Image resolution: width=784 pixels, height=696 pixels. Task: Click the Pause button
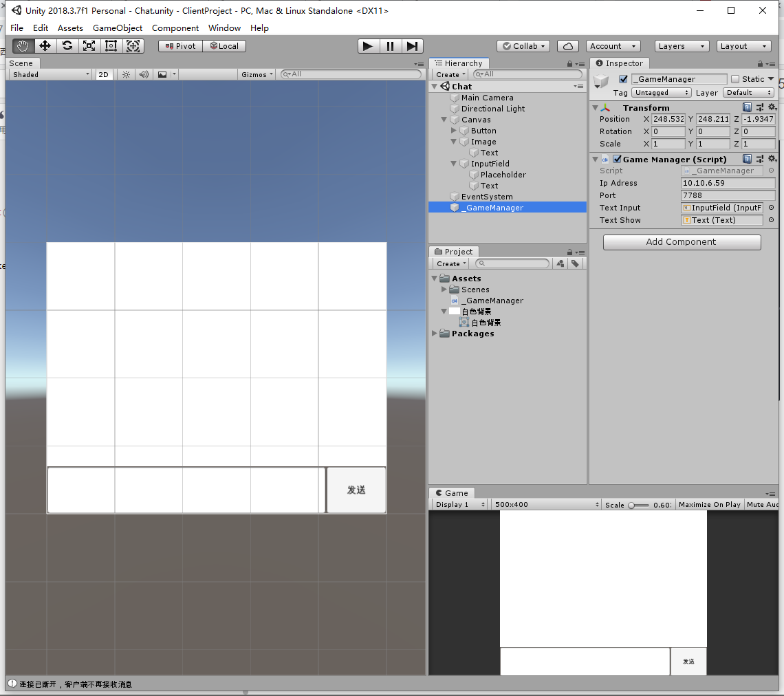click(x=391, y=46)
